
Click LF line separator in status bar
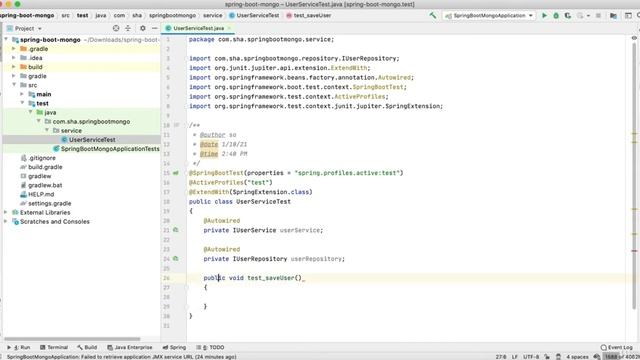(515, 357)
